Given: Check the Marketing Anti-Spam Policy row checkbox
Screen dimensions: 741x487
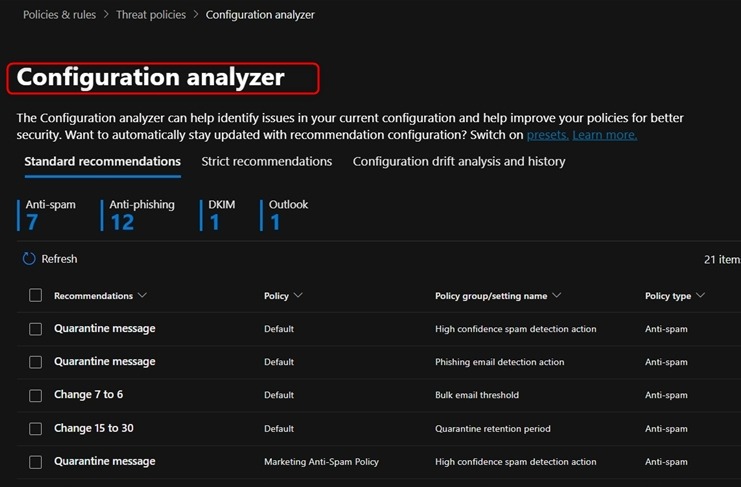Looking at the screenshot, I should [x=36, y=462].
